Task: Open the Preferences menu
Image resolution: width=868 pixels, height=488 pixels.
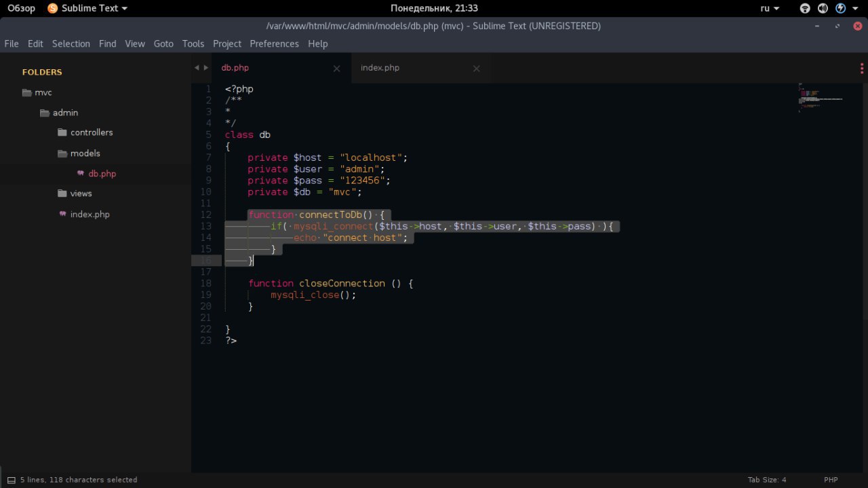Action: point(274,43)
